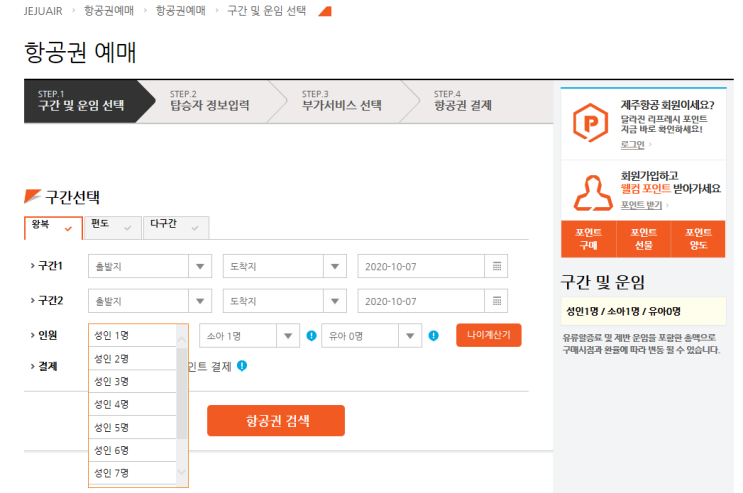Click STEP.4 항공권 결제 step
The height and width of the screenshot is (493, 743).
463,101
